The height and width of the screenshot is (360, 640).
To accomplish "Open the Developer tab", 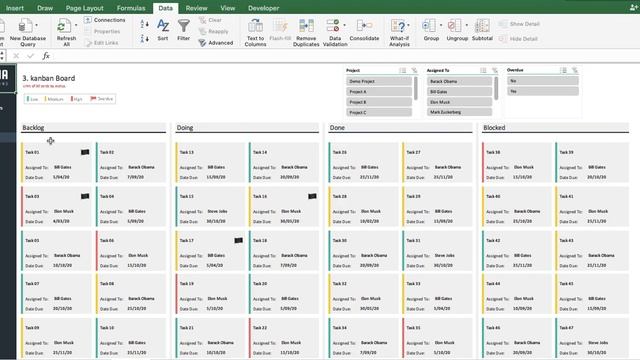I will click(263, 8).
